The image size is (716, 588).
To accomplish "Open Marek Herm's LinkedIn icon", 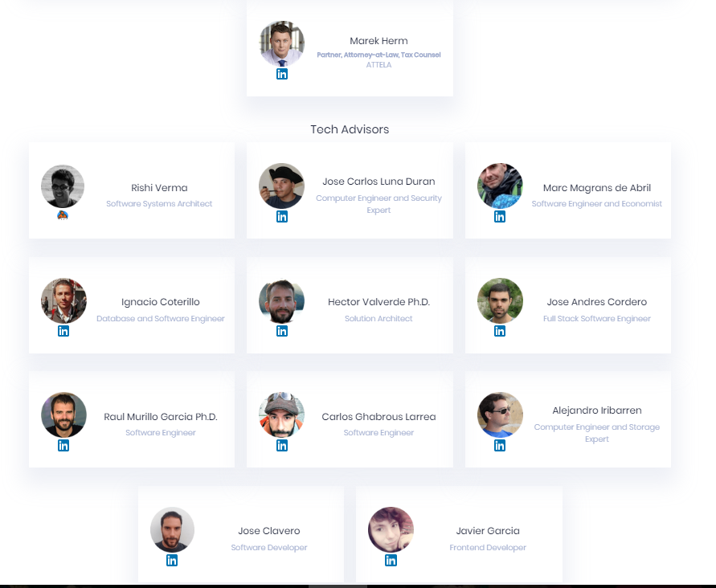I will tap(282, 74).
